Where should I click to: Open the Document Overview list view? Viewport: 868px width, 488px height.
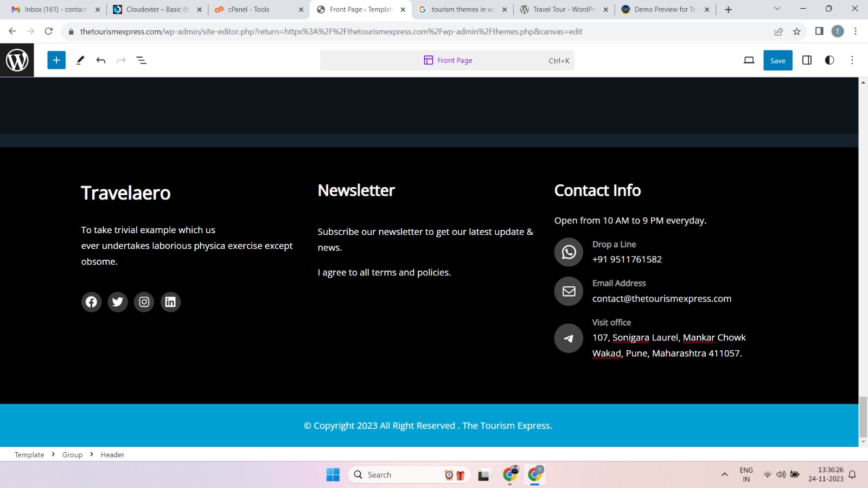pos(142,60)
